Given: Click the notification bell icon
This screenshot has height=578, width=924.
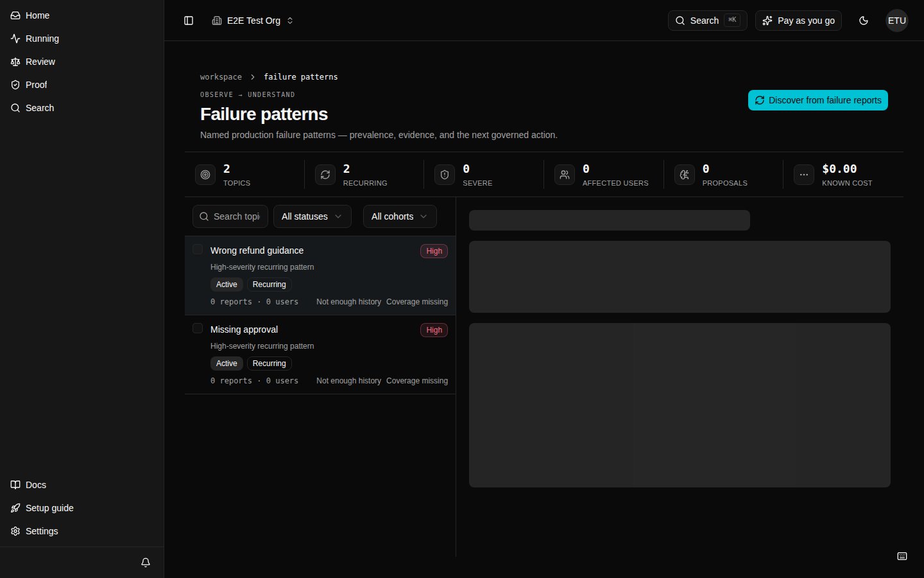Looking at the screenshot, I should [x=146, y=563].
